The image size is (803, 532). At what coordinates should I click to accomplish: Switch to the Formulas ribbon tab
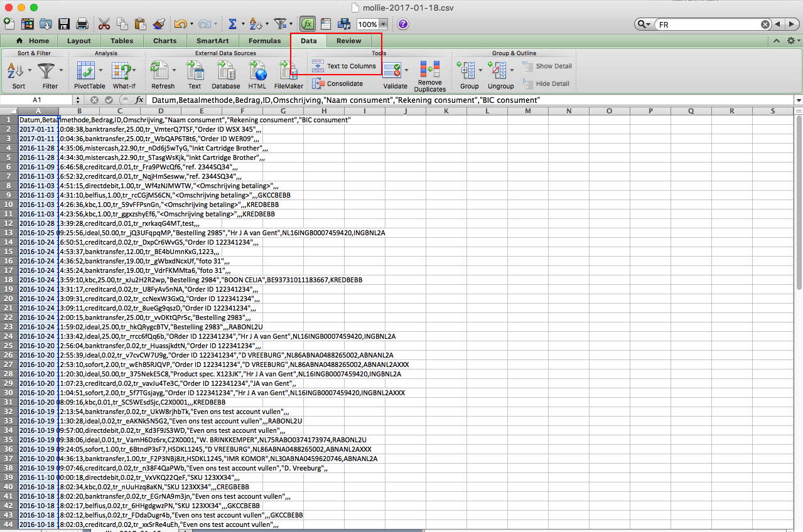tap(264, 41)
